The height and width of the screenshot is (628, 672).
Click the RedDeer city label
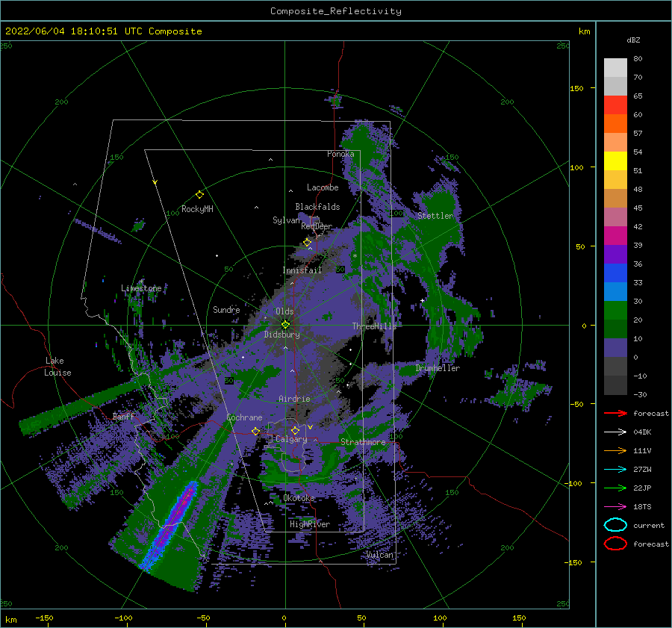pos(317,226)
